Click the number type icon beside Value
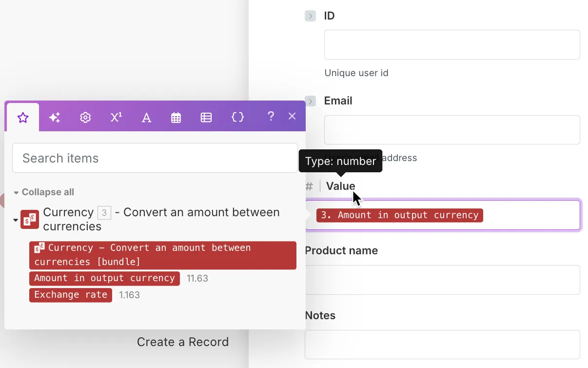Viewport: 588px width, 368px height. pyautogui.click(x=309, y=186)
